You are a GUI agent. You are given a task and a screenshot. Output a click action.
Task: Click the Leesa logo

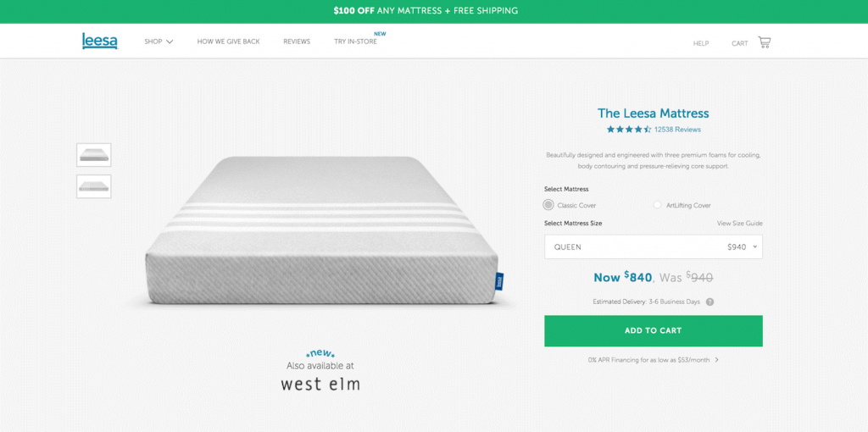[x=100, y=42]
